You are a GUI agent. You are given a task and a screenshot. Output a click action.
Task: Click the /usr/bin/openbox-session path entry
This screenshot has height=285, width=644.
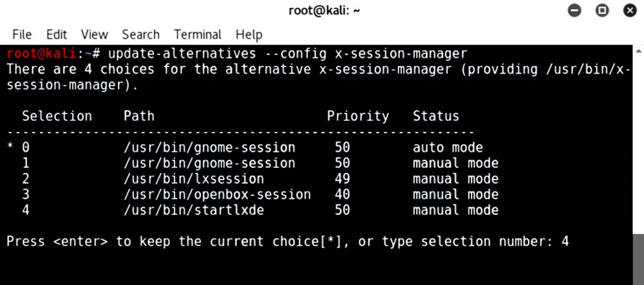[x=217, y=194]
